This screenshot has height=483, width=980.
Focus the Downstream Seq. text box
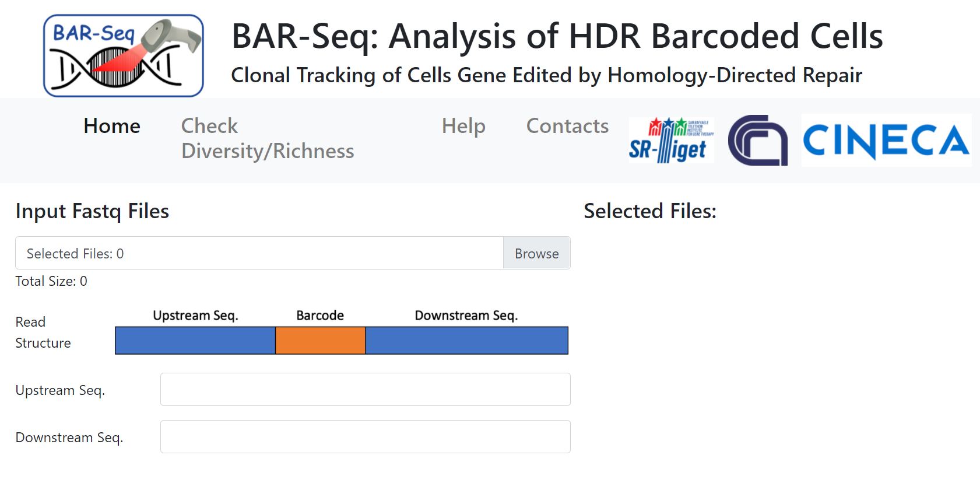click(x=365, y=437)
